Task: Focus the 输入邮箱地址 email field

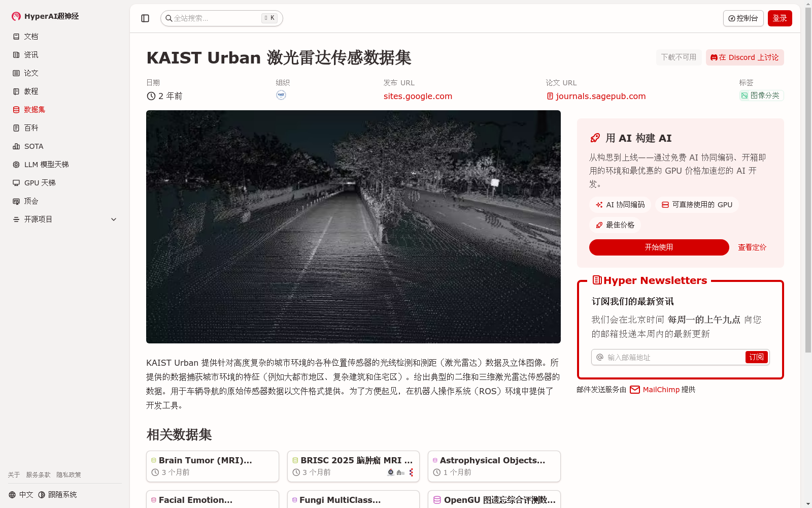Action: [669, 357]
